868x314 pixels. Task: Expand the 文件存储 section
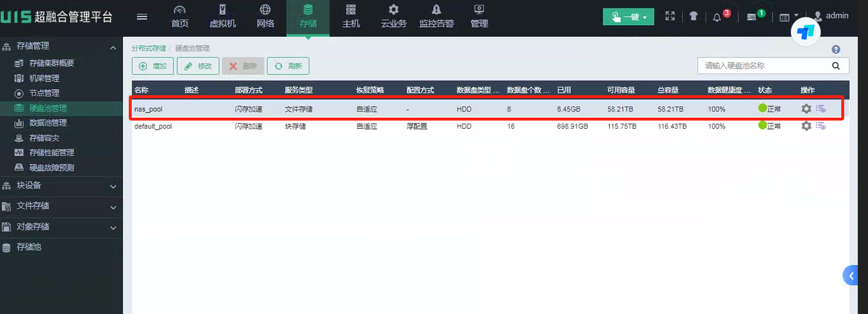61,206
